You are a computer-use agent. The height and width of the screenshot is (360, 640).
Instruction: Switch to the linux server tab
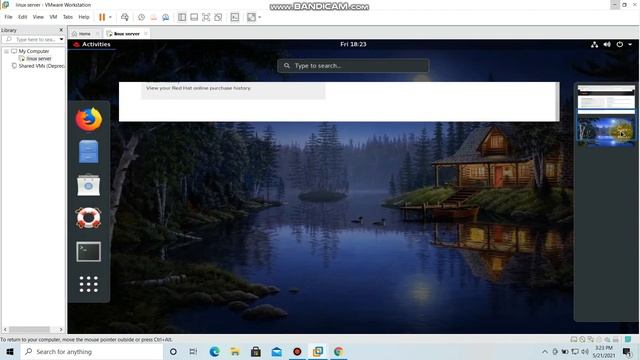127,33
